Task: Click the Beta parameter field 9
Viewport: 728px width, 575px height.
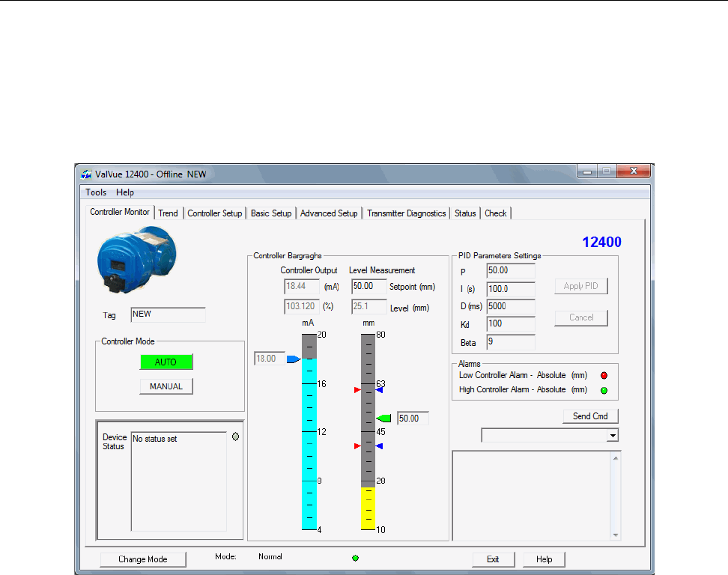Action: click(511, 342)
